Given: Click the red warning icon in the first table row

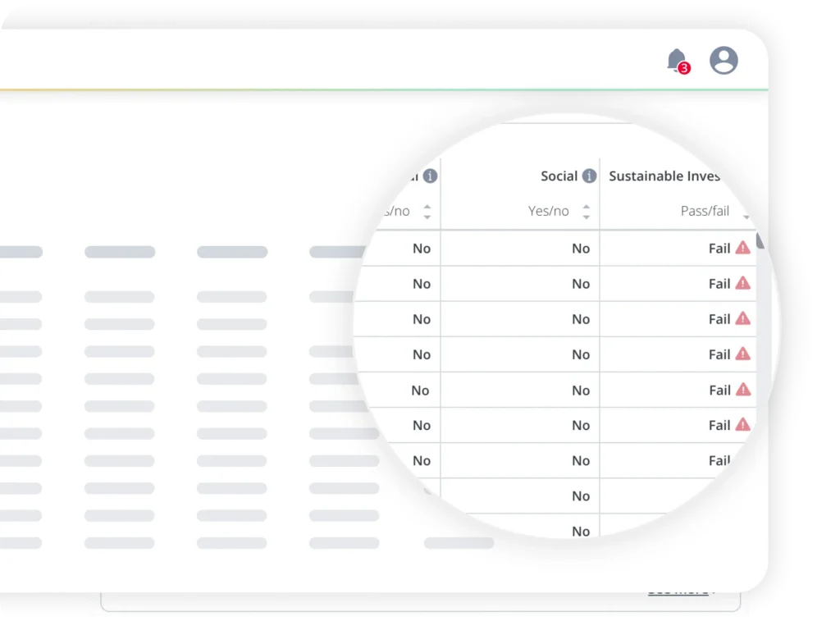Looking at the screenshot, I should point(743,248).
